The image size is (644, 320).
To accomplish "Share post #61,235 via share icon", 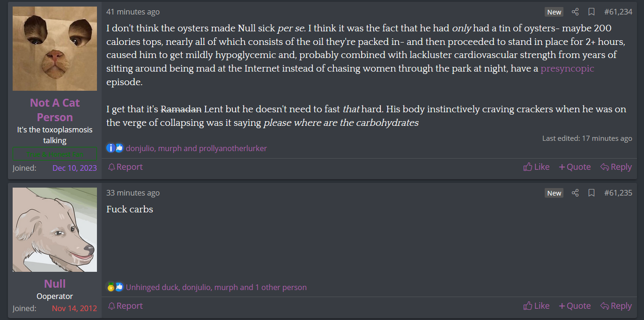I will click(x=575, y=193).
